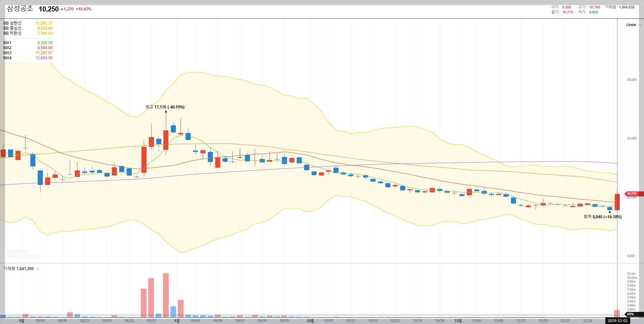Click the 시가 8,890 opening price

pos(561,7)
